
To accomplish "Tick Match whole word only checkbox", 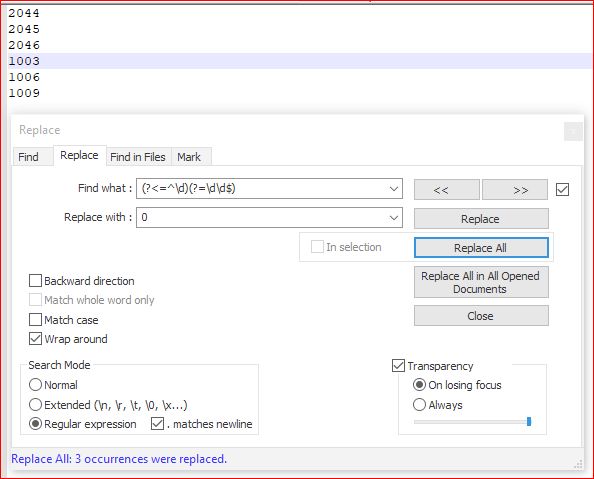I will point(35,300).
